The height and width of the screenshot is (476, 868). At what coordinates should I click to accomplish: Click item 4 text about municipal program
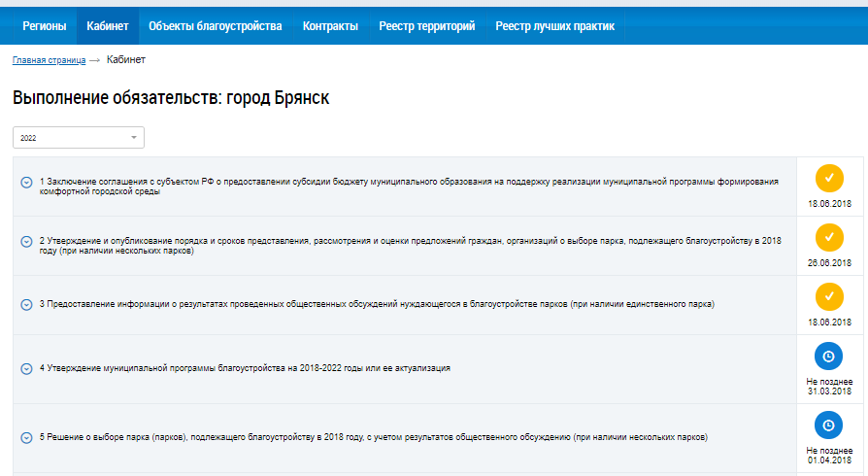tap(245, 368)
